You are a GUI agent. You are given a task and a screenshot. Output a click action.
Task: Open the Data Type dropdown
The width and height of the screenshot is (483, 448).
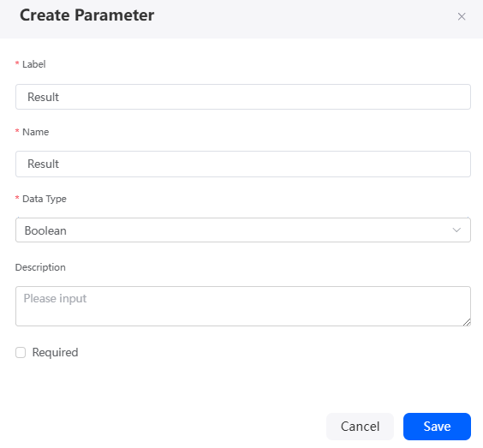coord(242,230)
